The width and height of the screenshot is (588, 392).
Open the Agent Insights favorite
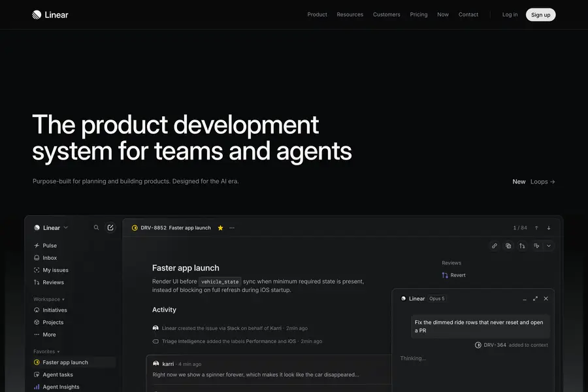pos(56,387)
